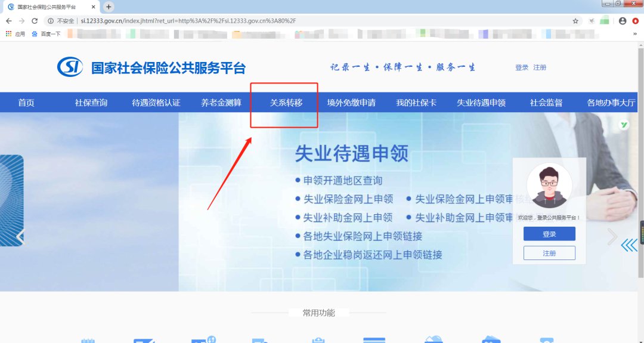This screenshot has height=343, width=644.
Task: Click the SI platform logo
Action: pos(70,67)
